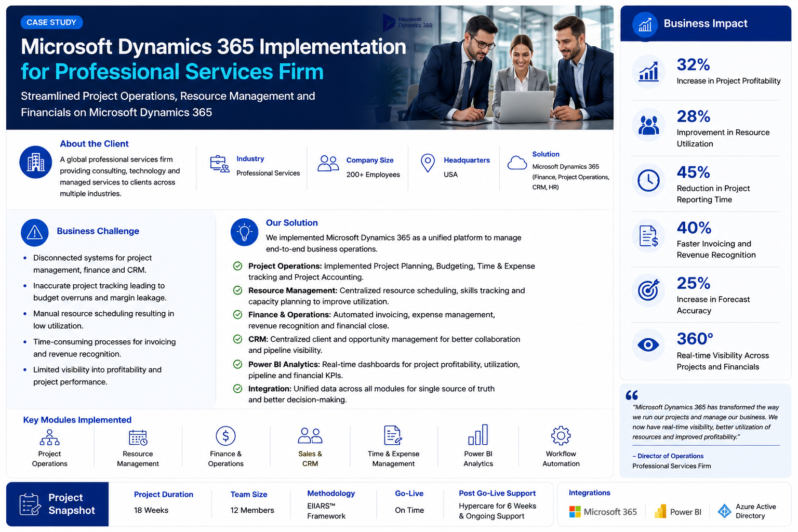Click the cloud icon beside Solution
The image size is (798, 532).
coord(517,163)
